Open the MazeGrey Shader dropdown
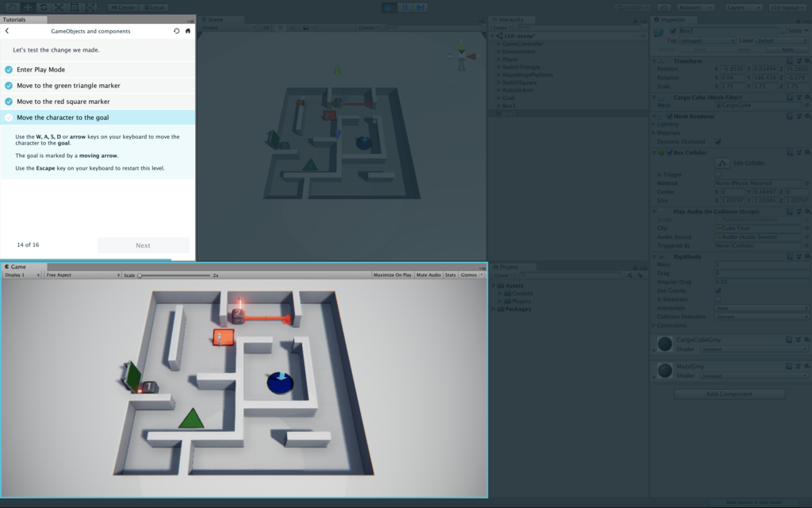812x508 pixels. tap(755, 375)
